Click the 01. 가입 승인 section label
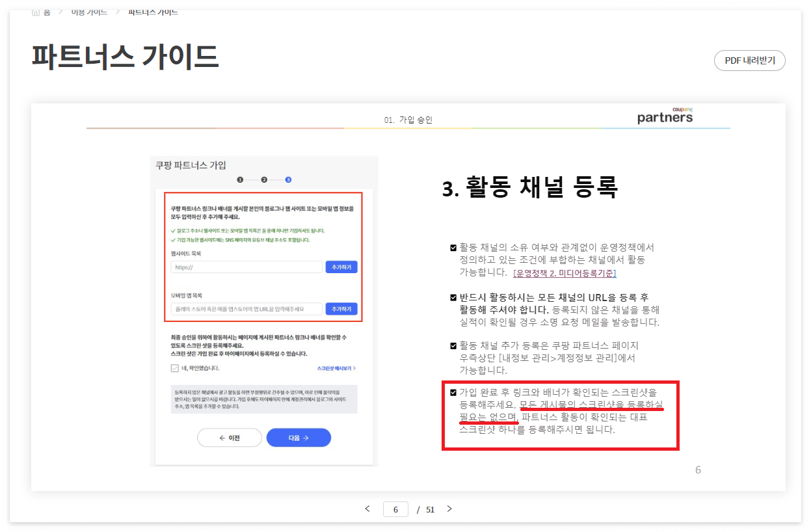The height and width of the screenshot is (532, 811). [408, 120]
